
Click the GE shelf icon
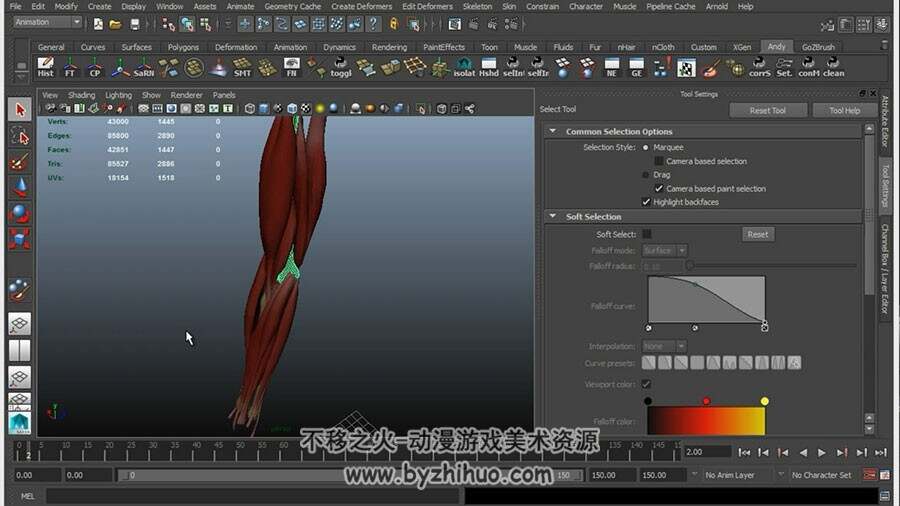[x=637, y=67]
